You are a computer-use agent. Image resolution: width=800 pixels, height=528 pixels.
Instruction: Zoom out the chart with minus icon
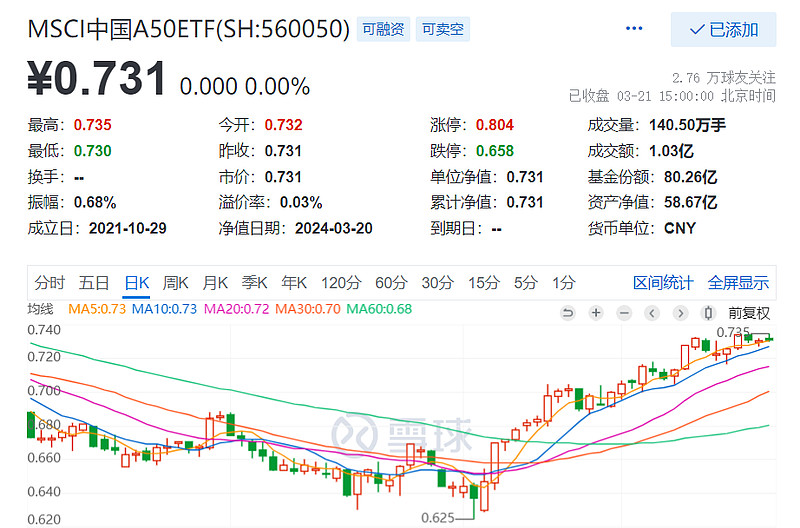coord(624,313)
